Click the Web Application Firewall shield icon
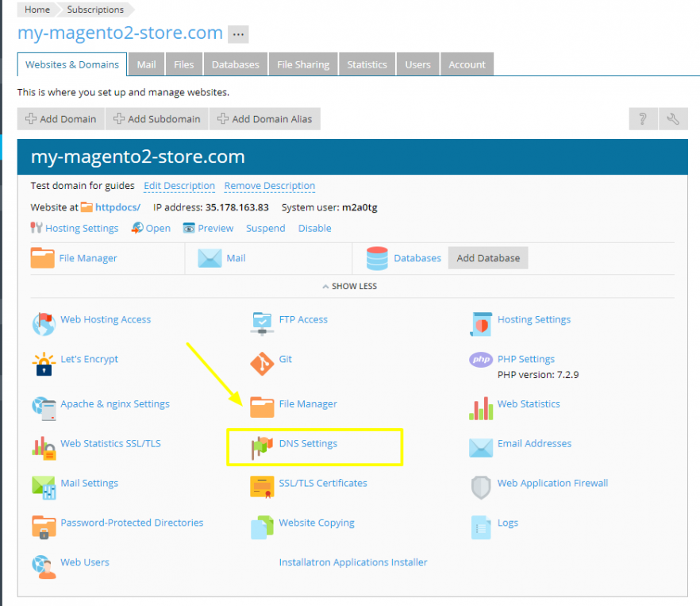 (x=481, y=488)
